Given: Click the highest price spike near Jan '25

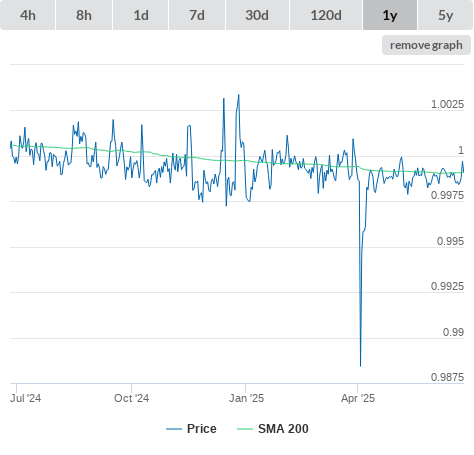Looking at the screenshot, I should (x=238, y=95).
